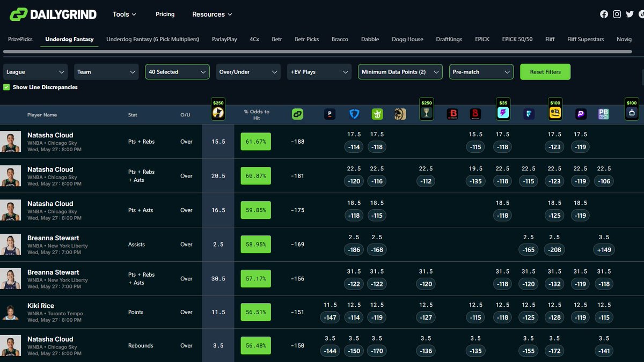The image size is (644, 362).
Task: Click Kiki Rice's player photo
Action: (10, 312)
